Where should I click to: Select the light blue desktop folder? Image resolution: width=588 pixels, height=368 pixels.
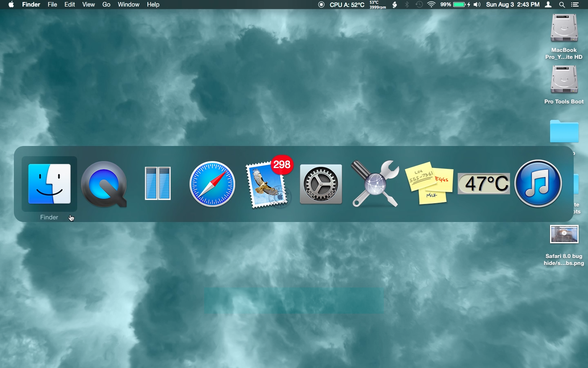click(564, 131)
